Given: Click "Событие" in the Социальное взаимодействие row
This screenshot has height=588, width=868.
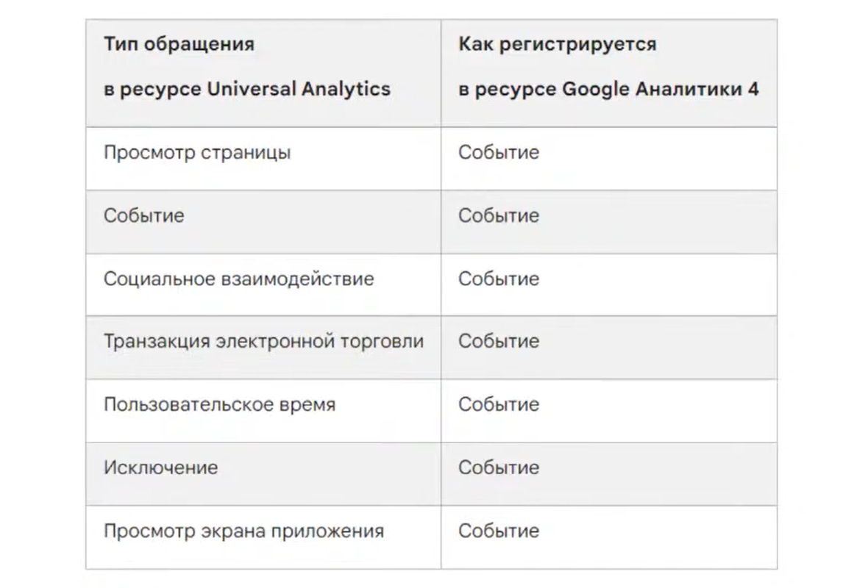Looking at the screenshot, I should (x=499, y=279).
